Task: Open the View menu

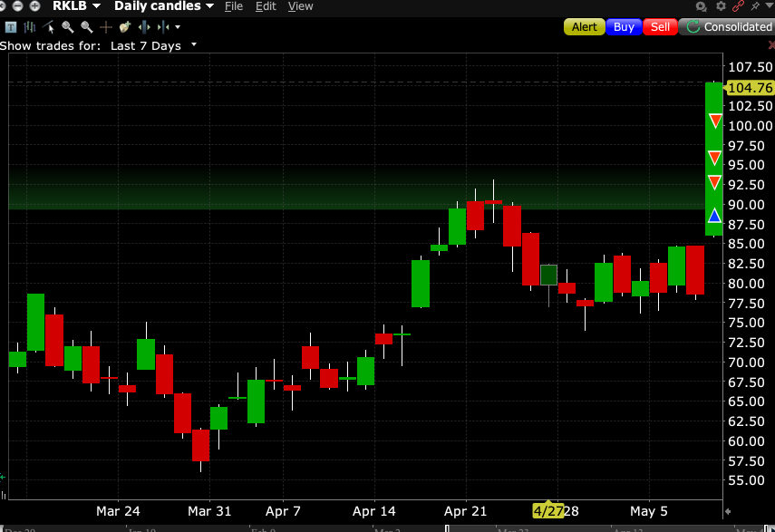Action: pyautogui.click(x=300, y=6)
